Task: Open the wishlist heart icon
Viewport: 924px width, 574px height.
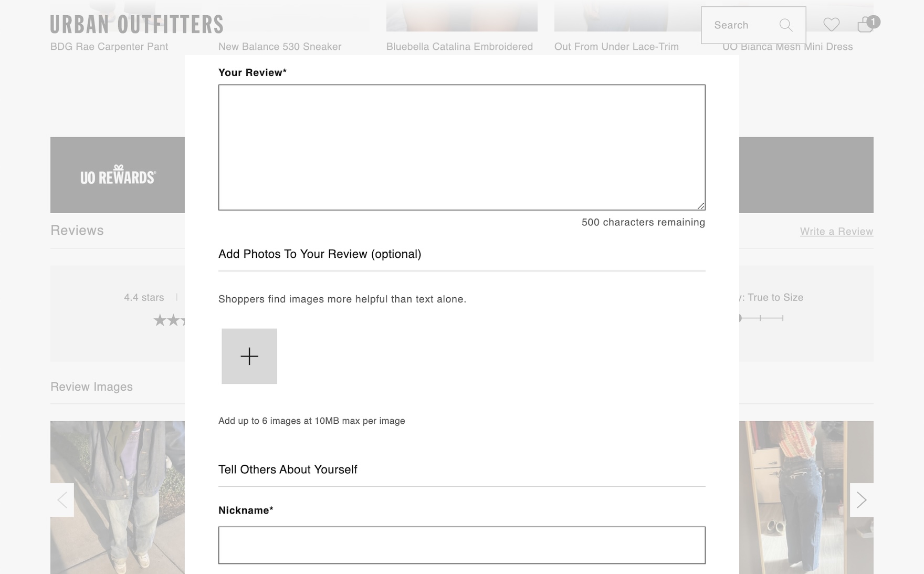Action: (831, 25)
